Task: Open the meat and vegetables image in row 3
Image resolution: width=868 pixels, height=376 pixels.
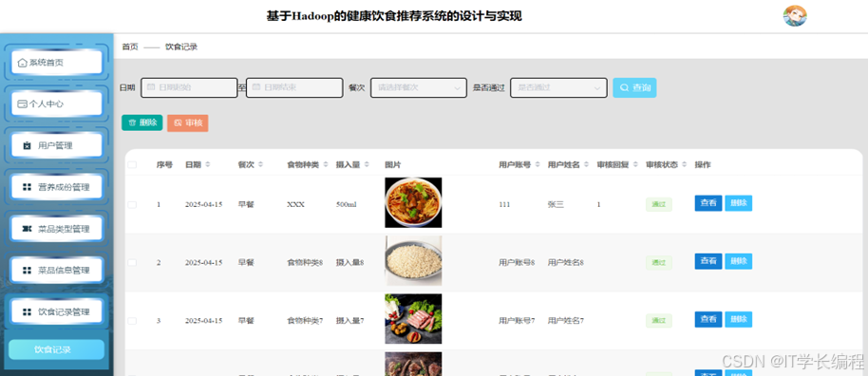Action: (x=413, y=319)
